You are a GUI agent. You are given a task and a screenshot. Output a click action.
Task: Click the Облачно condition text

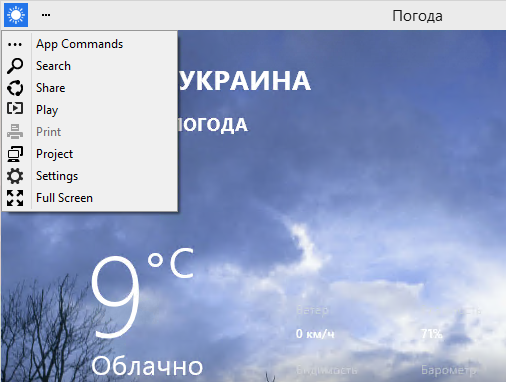(147, 366)
